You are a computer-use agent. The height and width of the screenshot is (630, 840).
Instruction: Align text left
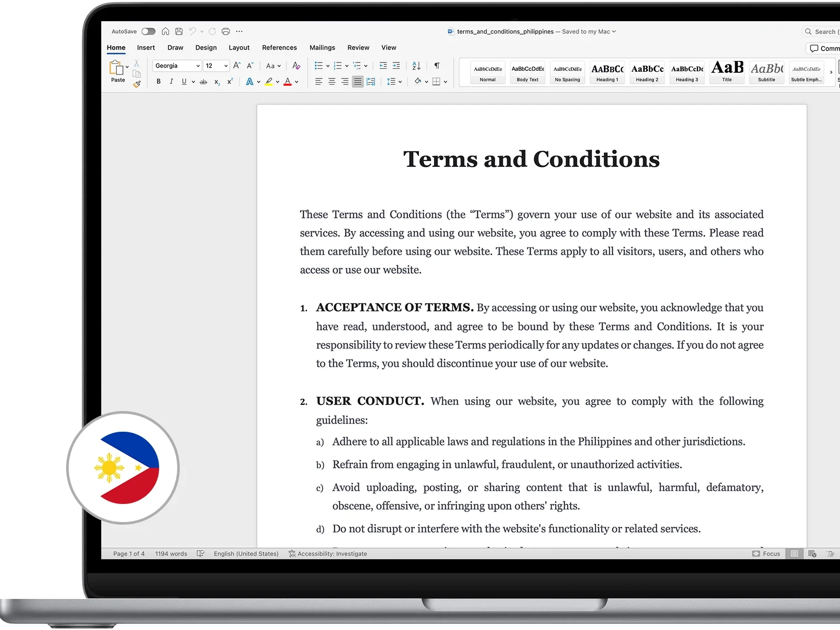(x=319, y=82)
